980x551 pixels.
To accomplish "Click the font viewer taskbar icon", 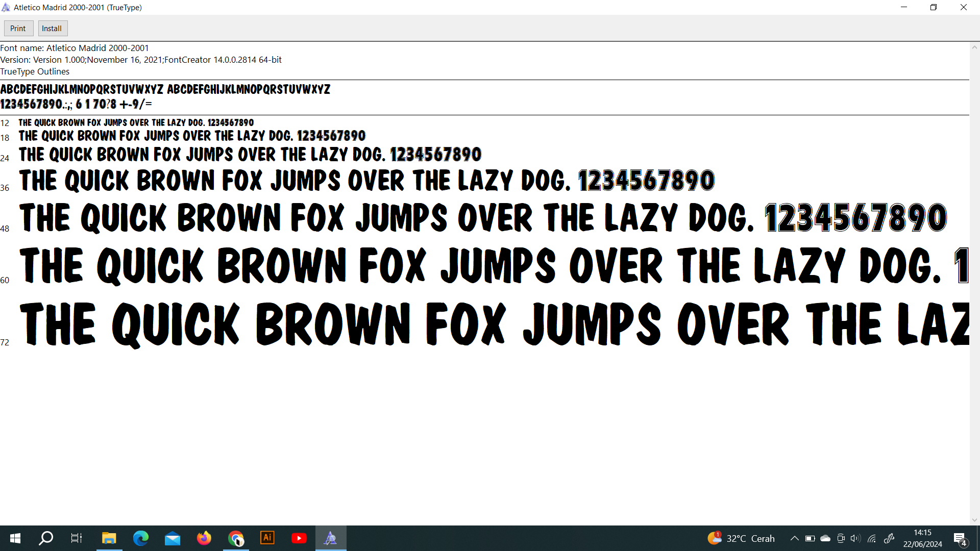I will coord(331,538).
